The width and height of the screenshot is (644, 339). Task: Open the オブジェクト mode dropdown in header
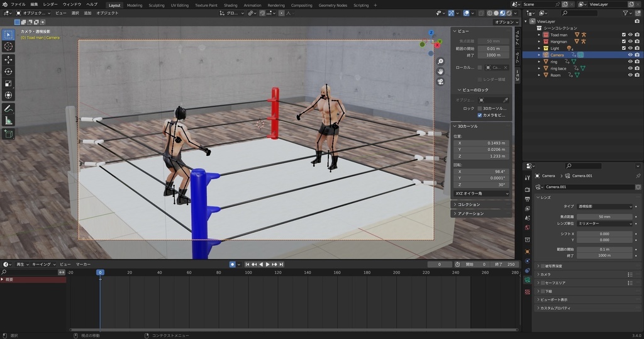(33, 13)
